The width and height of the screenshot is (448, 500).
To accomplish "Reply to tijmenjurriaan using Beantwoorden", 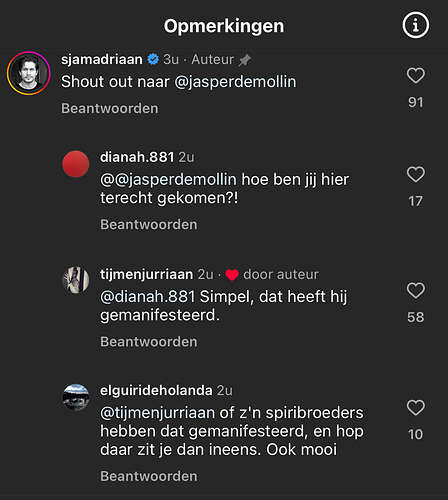I will [x=149, y=342].
